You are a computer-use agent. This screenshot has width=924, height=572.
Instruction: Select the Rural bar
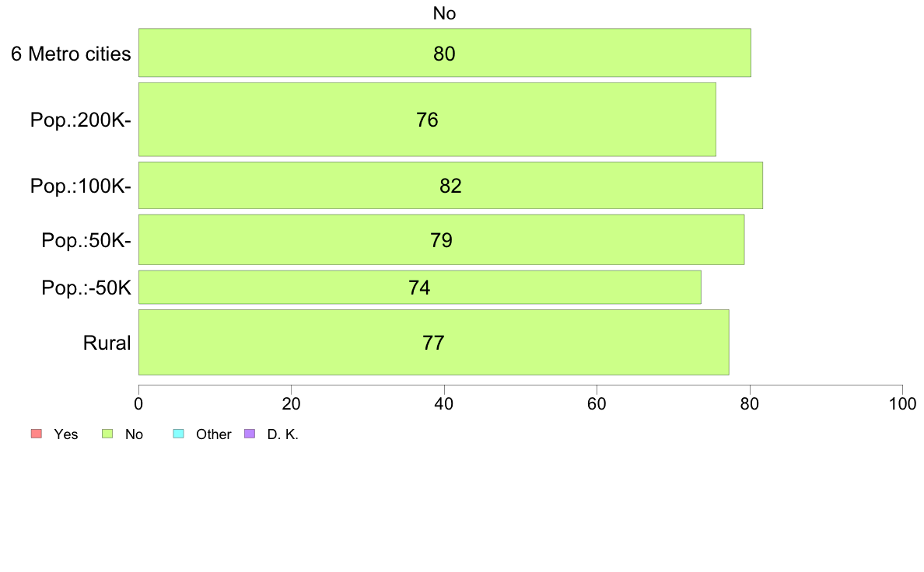(434, 342)
